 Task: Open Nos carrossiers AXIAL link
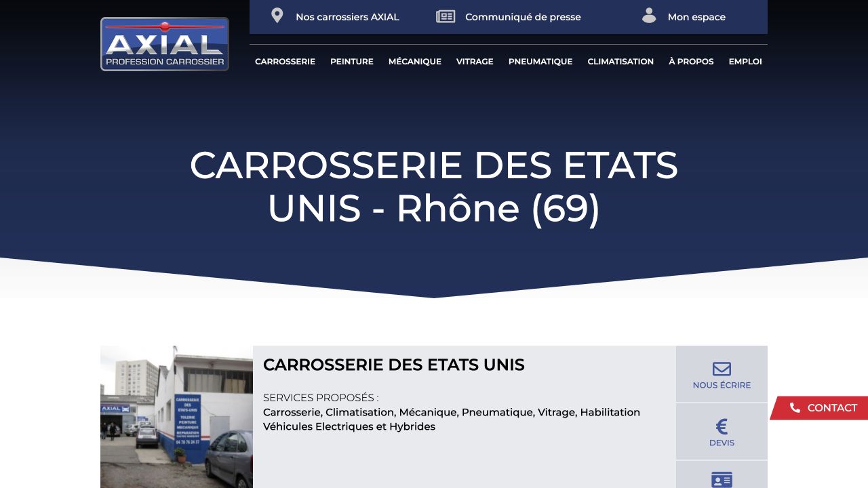[x=347, y=17]
